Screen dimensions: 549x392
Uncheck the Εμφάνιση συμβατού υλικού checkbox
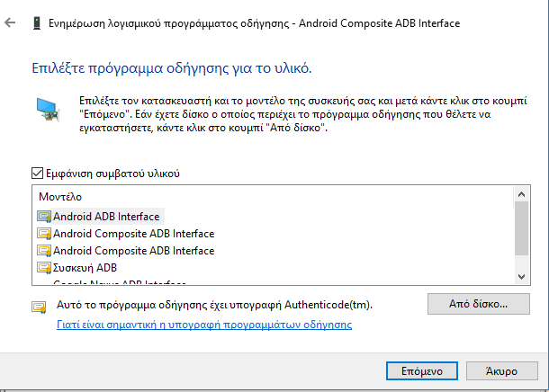(x=37, y=174)
